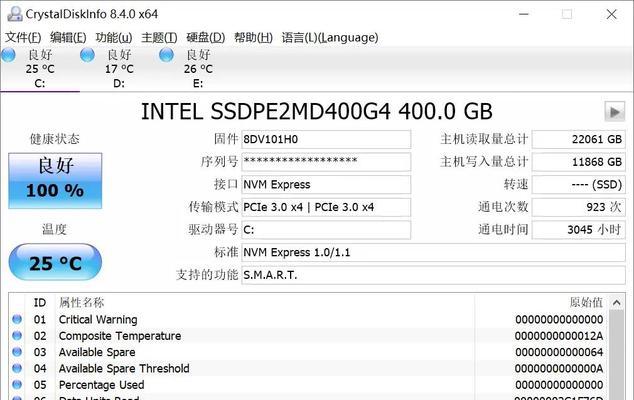Click the 25 °C temperature button
The width and height of the screenshot is (634, 400).
55,262
